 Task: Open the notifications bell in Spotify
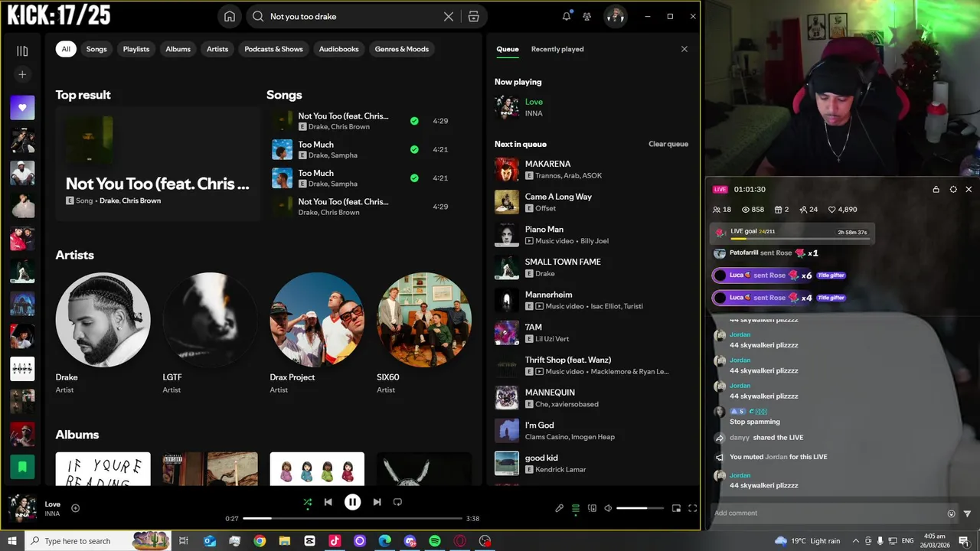pos(567,16)
